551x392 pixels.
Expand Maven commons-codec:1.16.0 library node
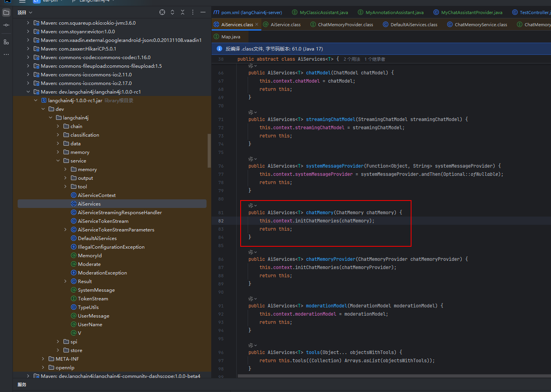point(28,58)
